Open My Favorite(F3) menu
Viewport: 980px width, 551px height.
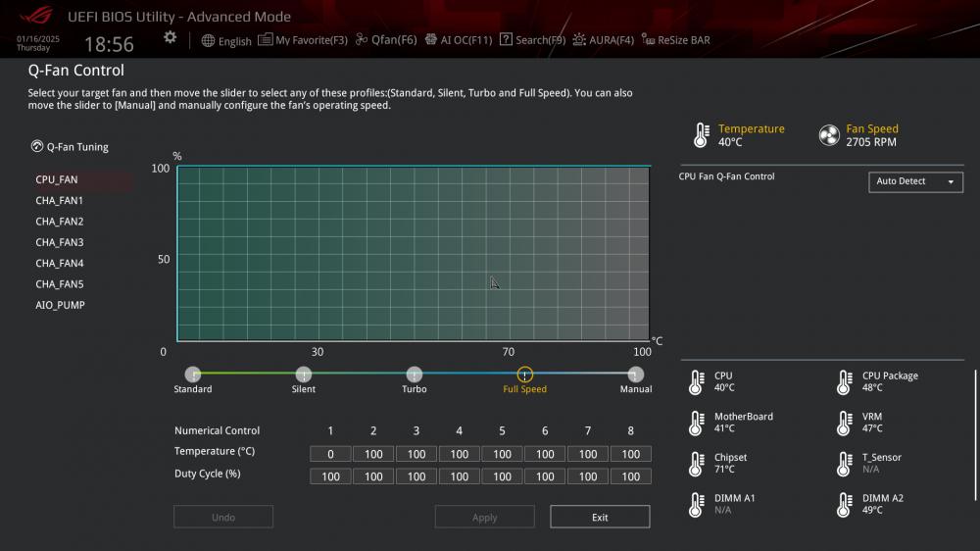click(303, 40)
